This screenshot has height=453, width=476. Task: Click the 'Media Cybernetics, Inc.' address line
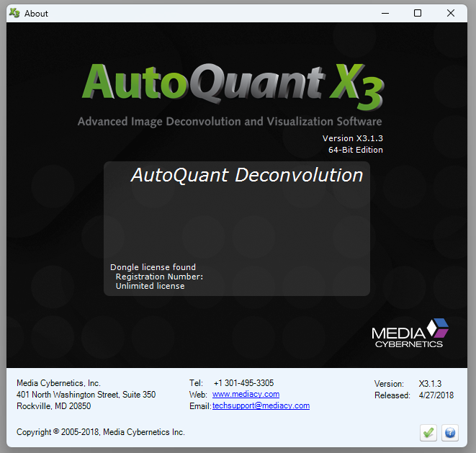coord(58,383)
